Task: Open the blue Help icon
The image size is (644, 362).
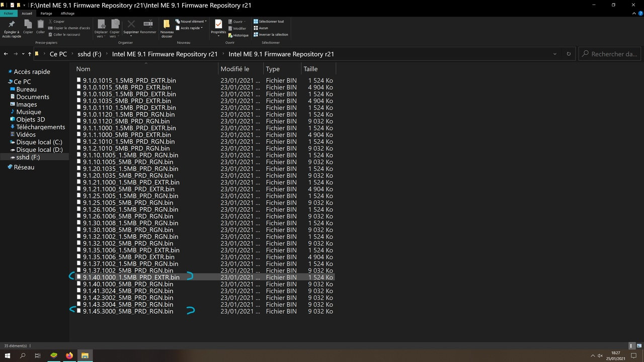Action: (x=639, y=14)
